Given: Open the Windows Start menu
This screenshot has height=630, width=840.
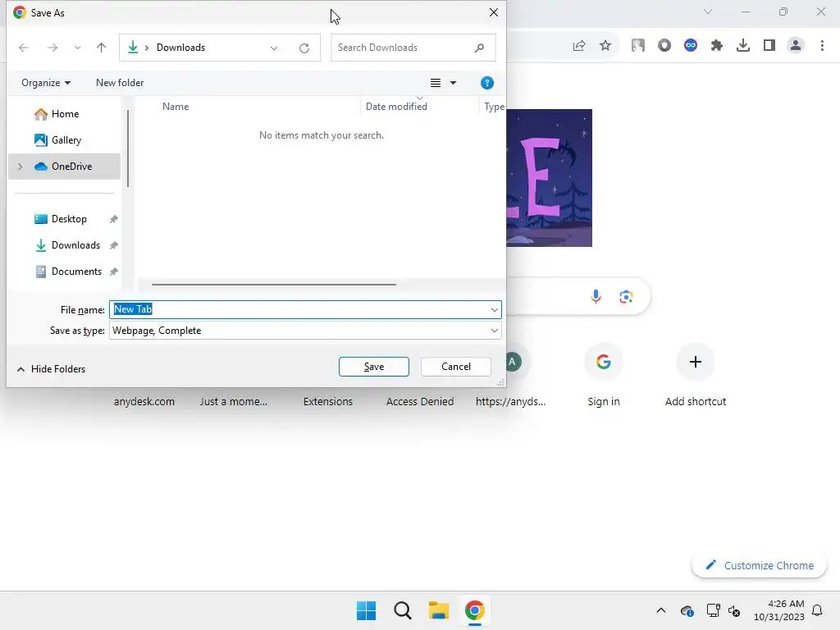Looking at the screenshot, I should point(367,610).
